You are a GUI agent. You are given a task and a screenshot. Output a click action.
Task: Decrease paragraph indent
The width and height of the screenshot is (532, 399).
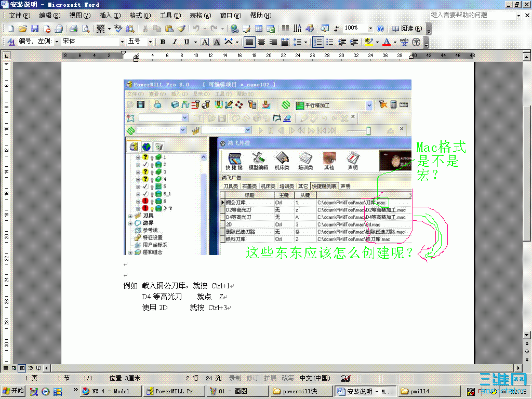click(342, 42)
